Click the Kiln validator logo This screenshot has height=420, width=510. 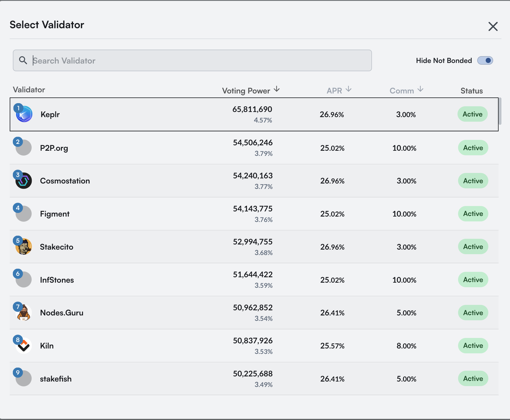[23, 346]
